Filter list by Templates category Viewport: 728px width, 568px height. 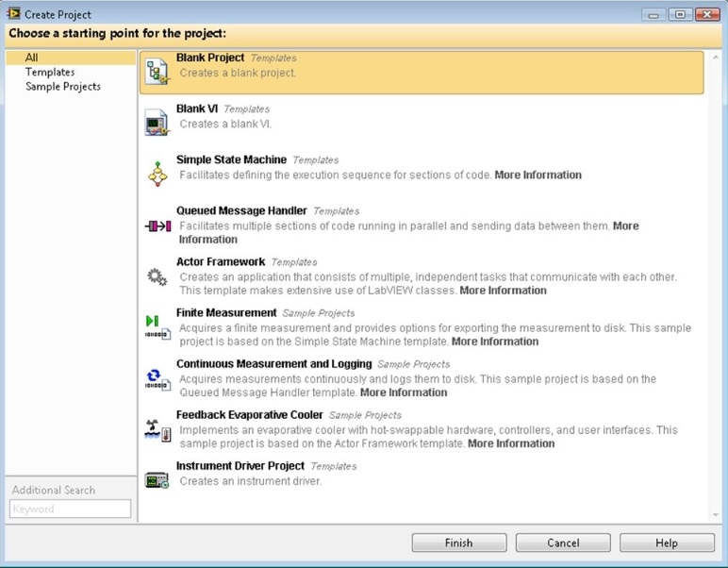pos(50,72)
